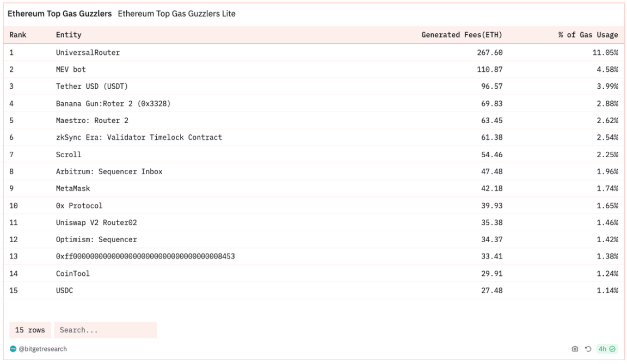Viewport: 627px width, 364px height.
Task: Click the 29.91 fees value
Action: pos(492,273)
